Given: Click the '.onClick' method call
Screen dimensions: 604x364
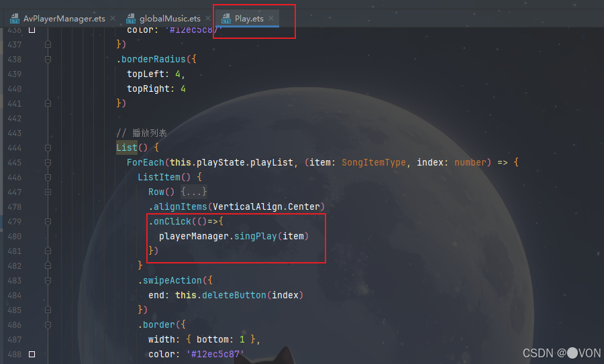Looking at the screenshot, I should point(170,221).
